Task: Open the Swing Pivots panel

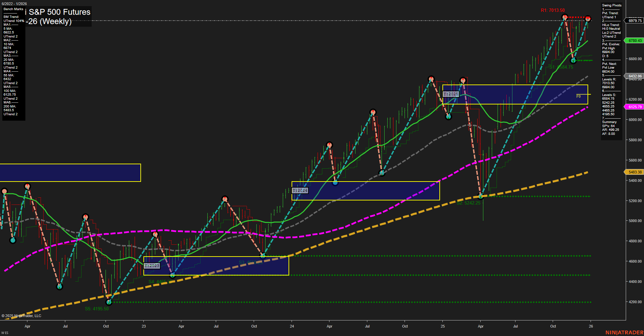Action: 611,5
